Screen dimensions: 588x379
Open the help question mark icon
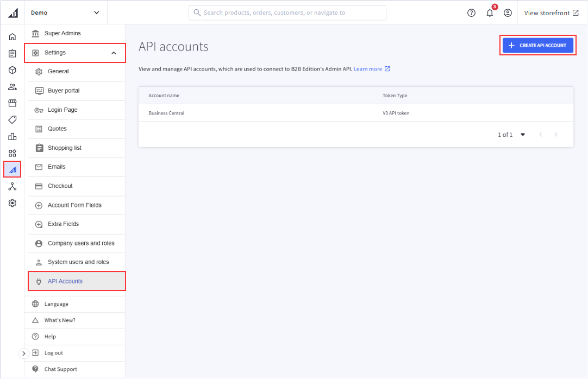(471, 13)
